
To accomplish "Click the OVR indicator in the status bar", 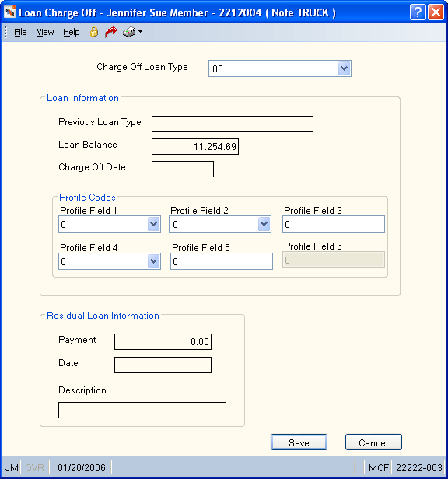I will coord(34,467).
